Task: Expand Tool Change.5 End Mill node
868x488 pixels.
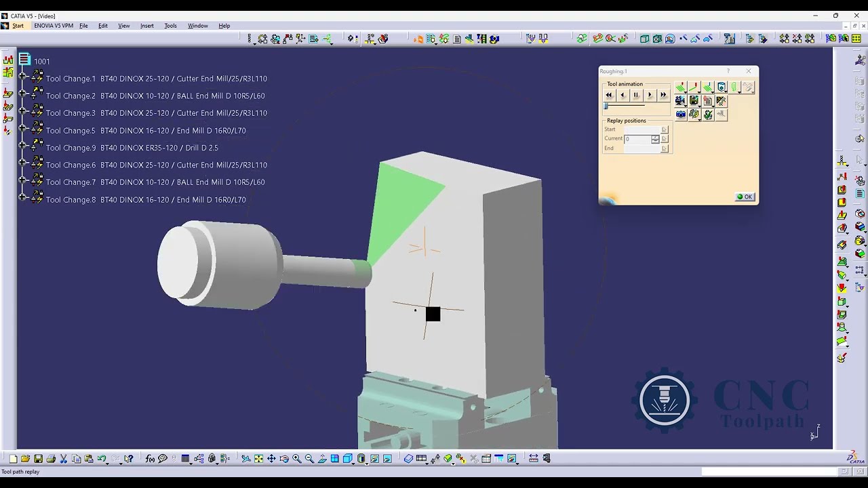Action: coord(22,128)
